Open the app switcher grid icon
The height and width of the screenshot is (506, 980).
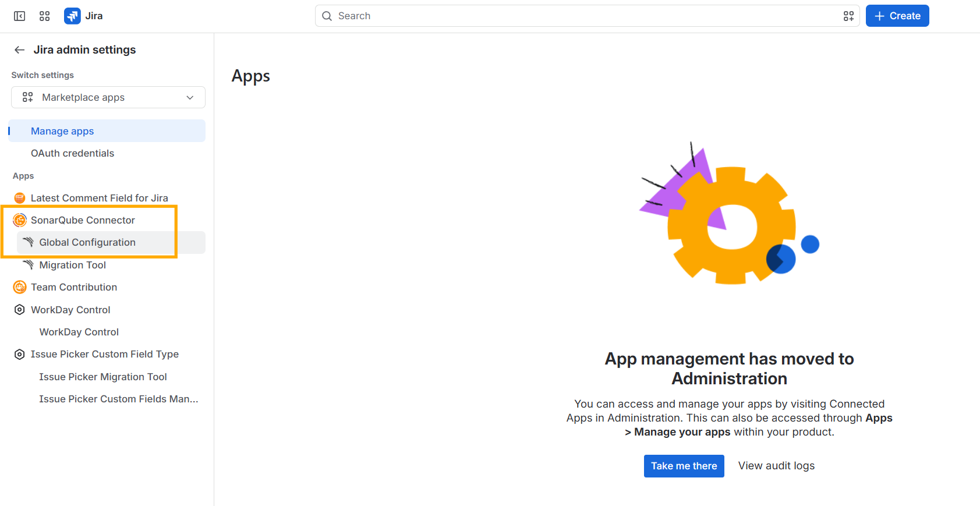pyautogui.click(x=45, y=16)
